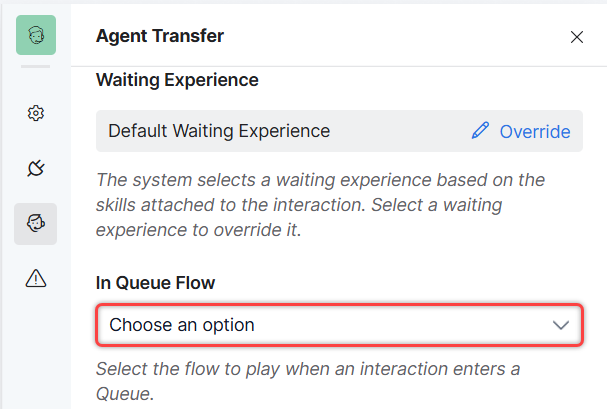This screenshot has width=607, height=409.
Task: Click the italic waiting experience description
Action: pos(321,205)
